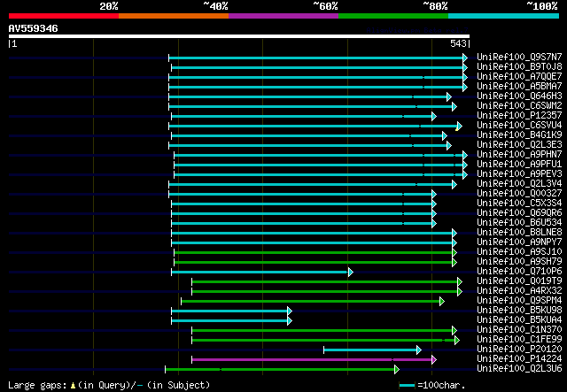567x392 pixels.
Task: Click the UniRef100_A9PFU1 label
Action: click(x=519, y=165)
